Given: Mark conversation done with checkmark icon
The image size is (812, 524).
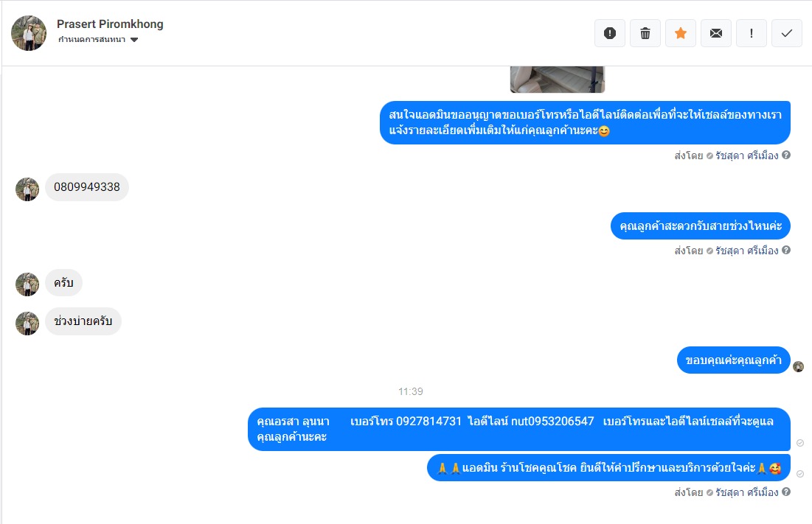Looking at the screenshot, I should 787,33.
